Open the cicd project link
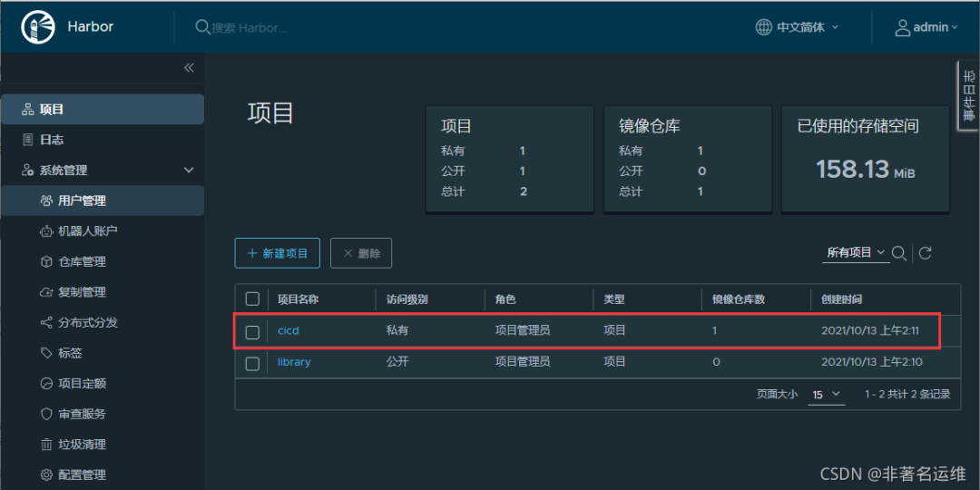Image resolution: width=980 pixels, height=490 pixels. click(289, 330)
